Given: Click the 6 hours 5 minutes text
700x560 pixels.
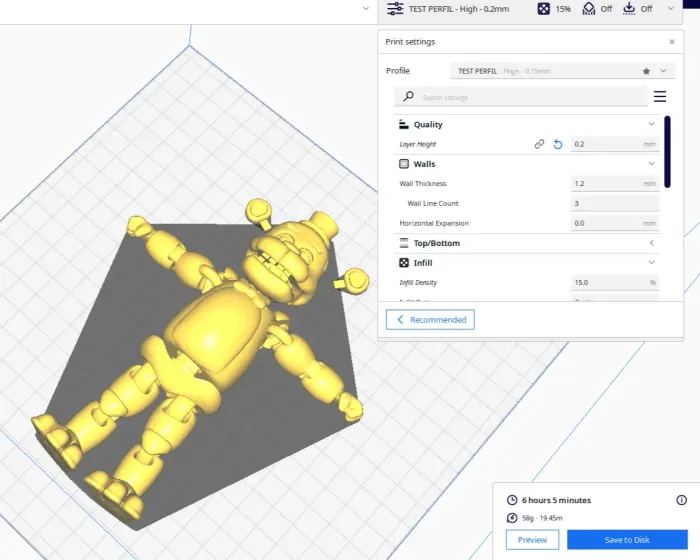Looking at the screenshot, I should tap(556, 500).
